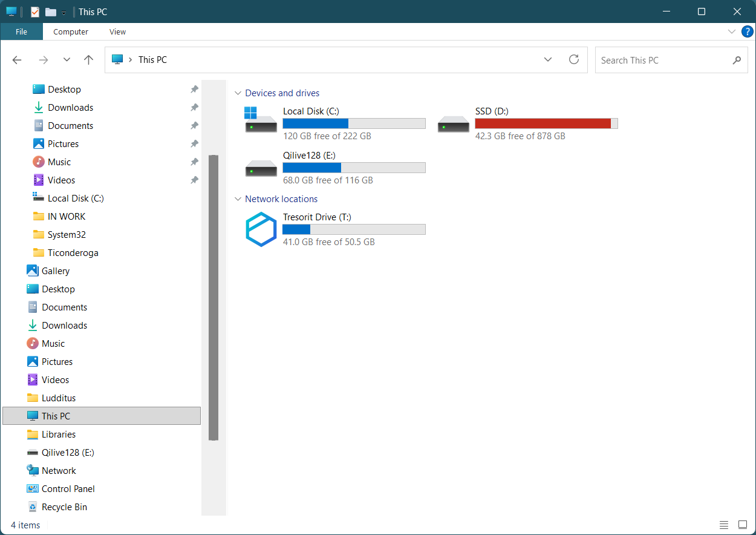Open the Tresorit Drive (T:) icon
756x535 pixels.
pos(261,229)
